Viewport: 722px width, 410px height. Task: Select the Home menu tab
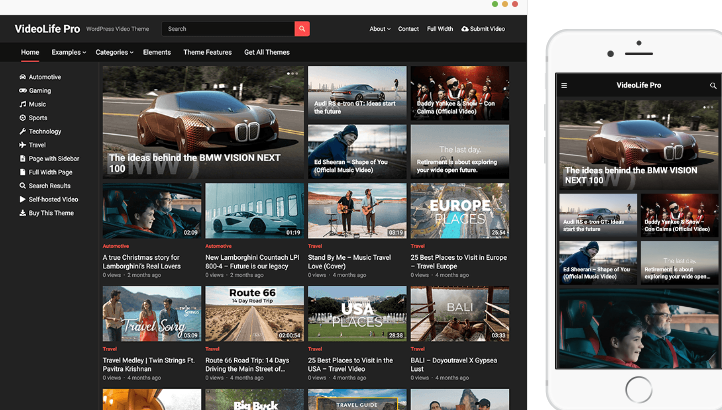(30, 52)
